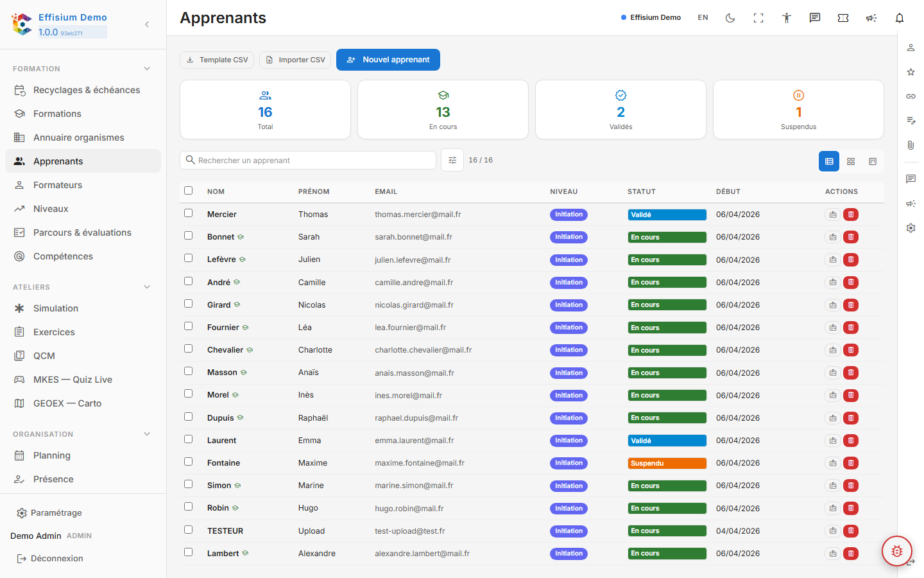
Task: Collapse the ATELIERS sidebar section
Action: 147,287
